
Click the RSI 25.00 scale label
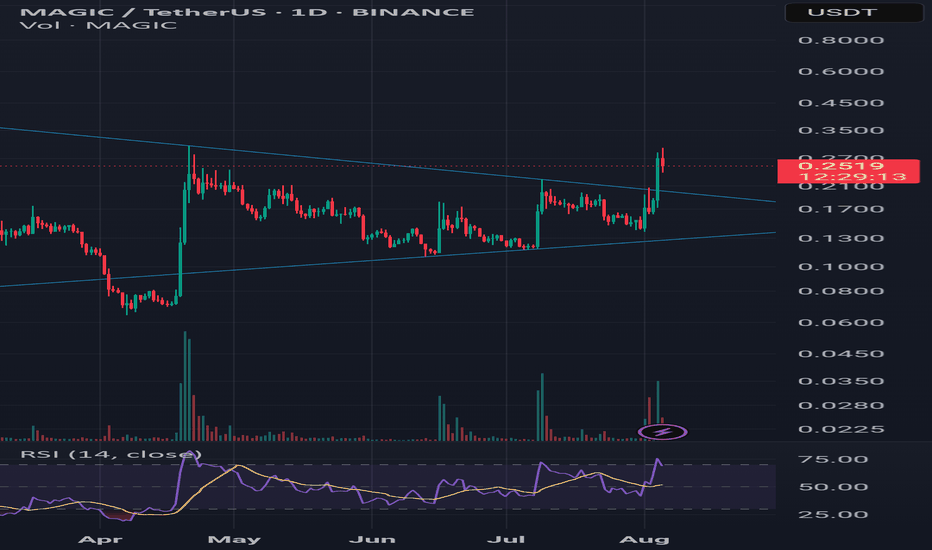click(833, 515)
